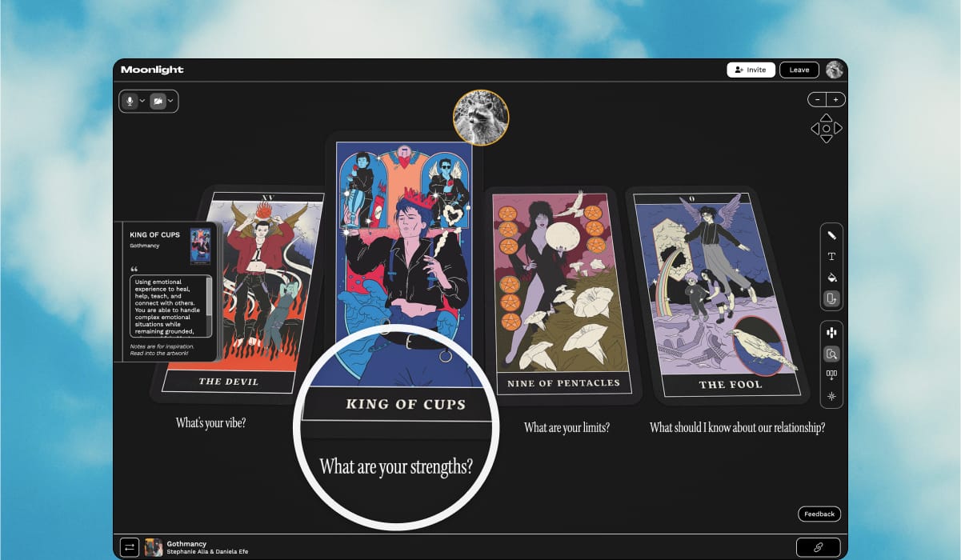Select the pen drawing tool
961x560 pixels.
click(831, 235)
